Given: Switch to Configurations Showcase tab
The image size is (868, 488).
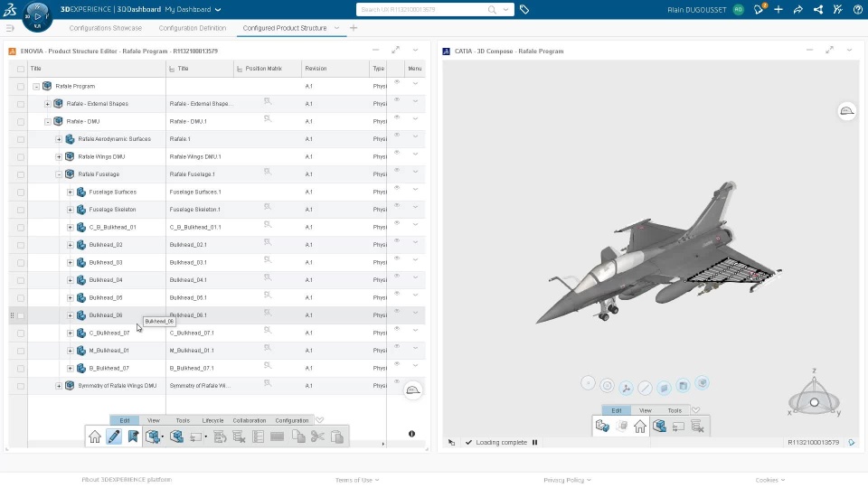Looking at the screenshot, I should 105,28.
